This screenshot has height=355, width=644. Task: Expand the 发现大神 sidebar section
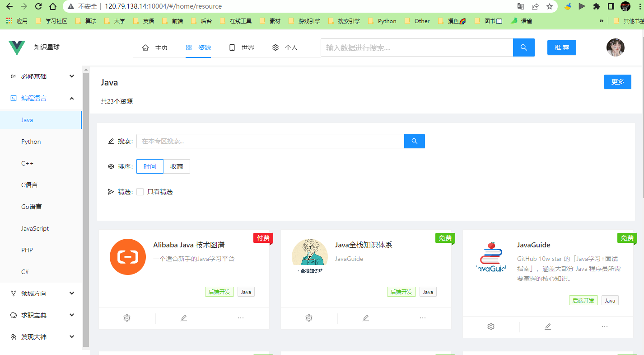41,337
